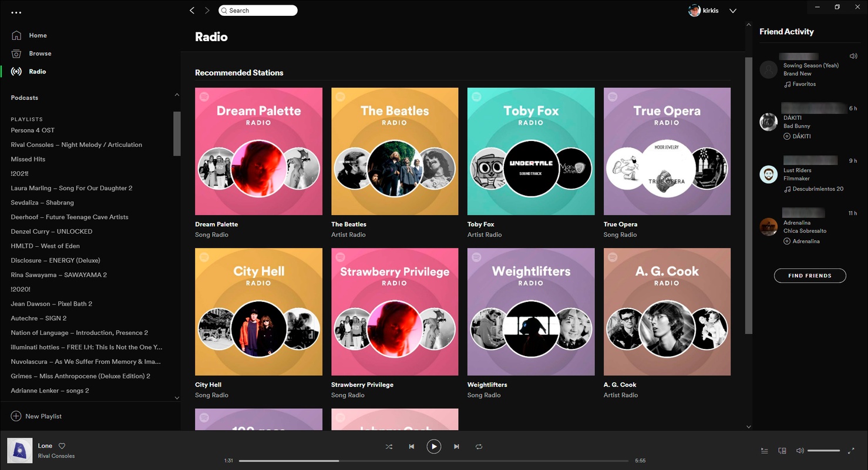Skip to the previous track
The image size is (868, 470).
coord(412,446)
